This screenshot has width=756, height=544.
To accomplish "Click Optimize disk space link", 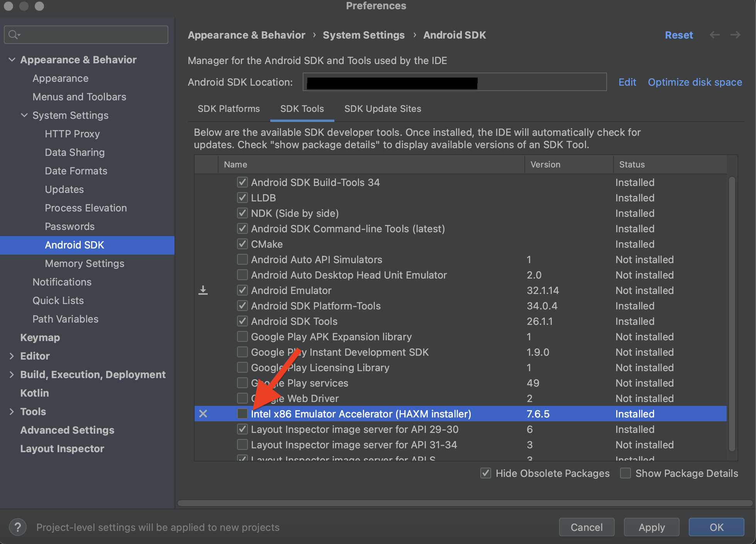I will click(x=695, y=82).
